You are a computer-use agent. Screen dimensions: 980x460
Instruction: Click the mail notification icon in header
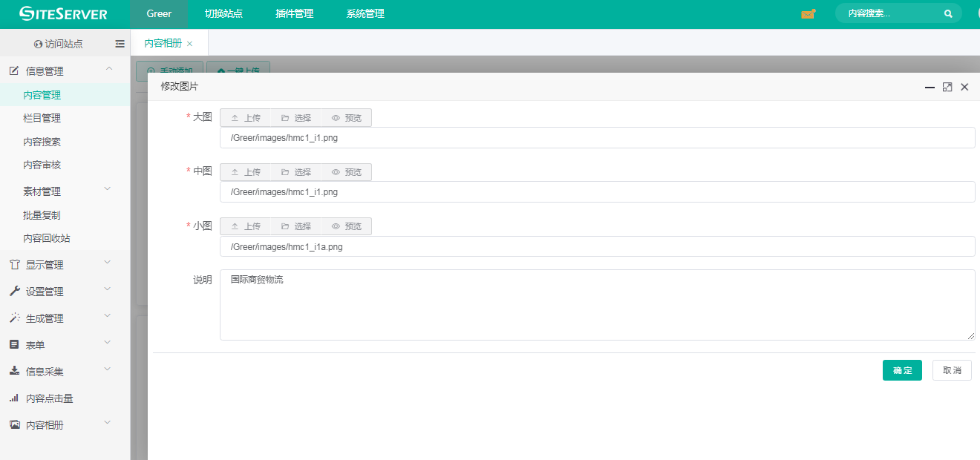click(808, 14)
